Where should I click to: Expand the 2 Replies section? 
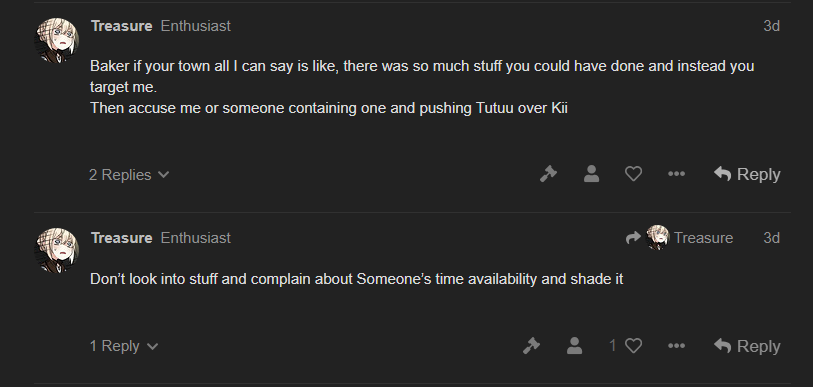[x=129, y=175]
